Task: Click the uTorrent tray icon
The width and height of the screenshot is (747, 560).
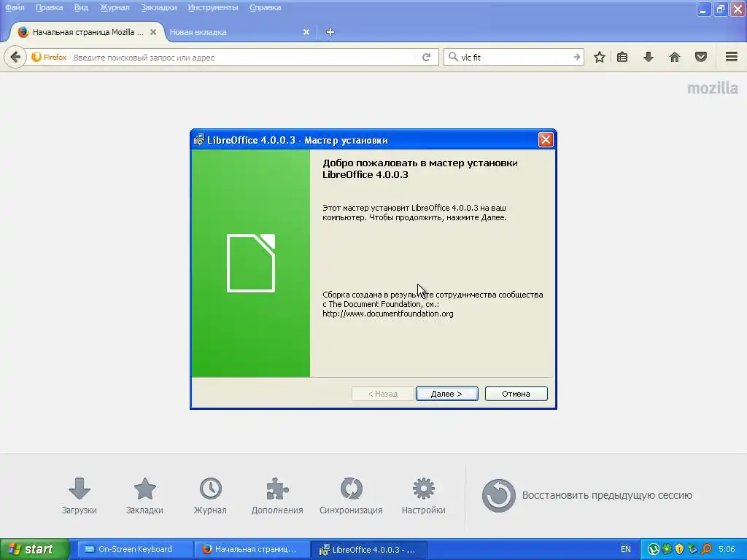Action: pyautogui.click(x=653, y=549)
